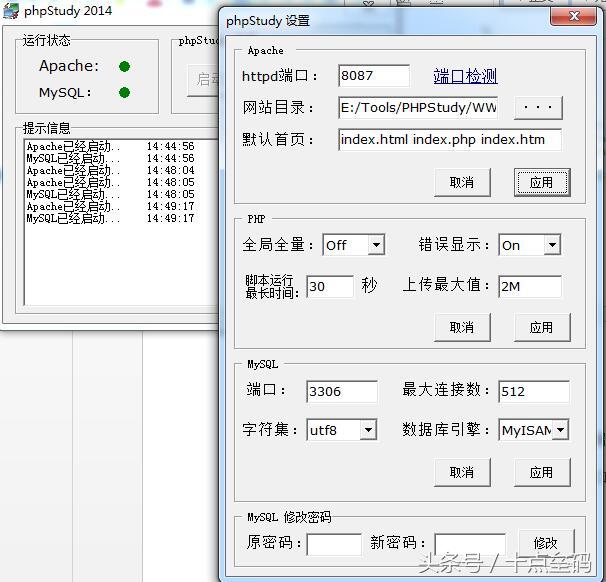Screen dimensions: 606x582
Task: Click the MySQL 端口 field showing 3306
Action: point(342,391)
